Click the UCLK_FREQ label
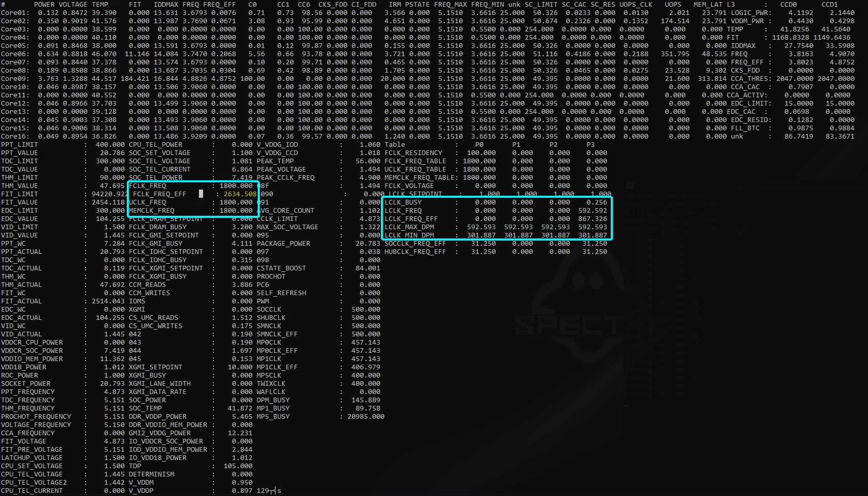Viewport: 868px width, 496px height. click(147, 202)
